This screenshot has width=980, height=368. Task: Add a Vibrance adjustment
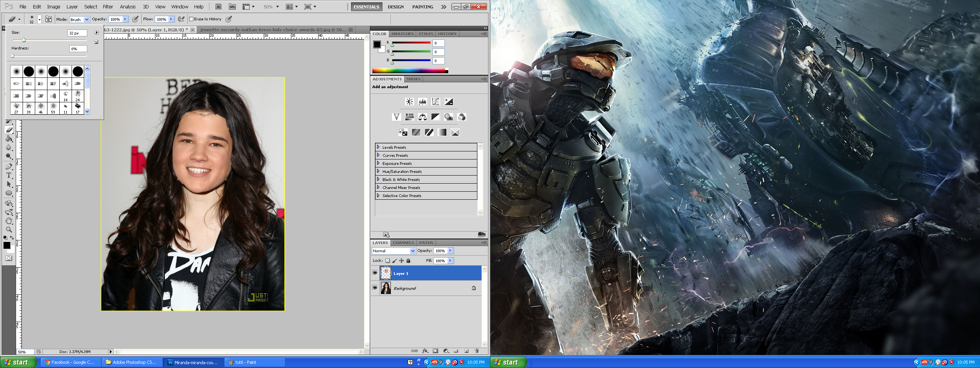click(x=397, y=117)
